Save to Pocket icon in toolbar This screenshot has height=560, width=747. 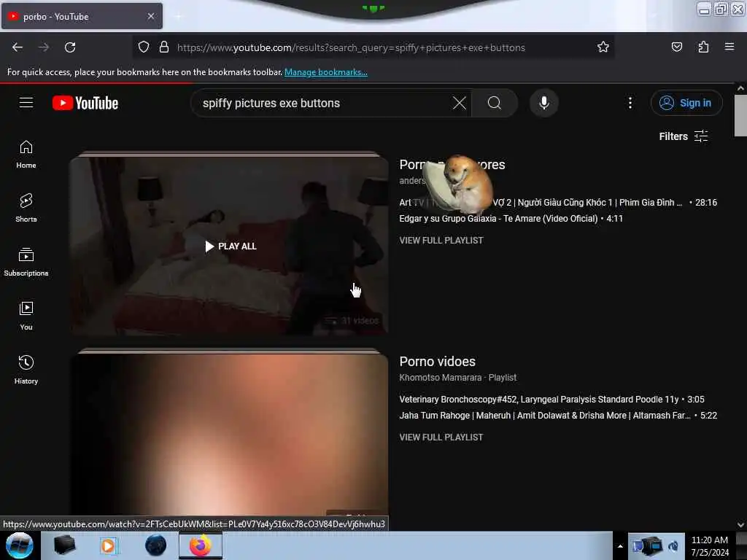[676, 47]
